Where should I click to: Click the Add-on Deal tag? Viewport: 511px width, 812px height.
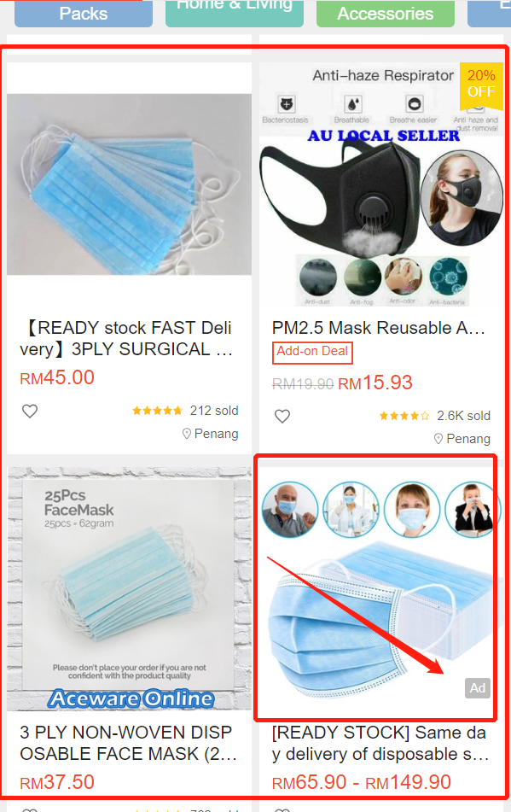click(312, 353)
